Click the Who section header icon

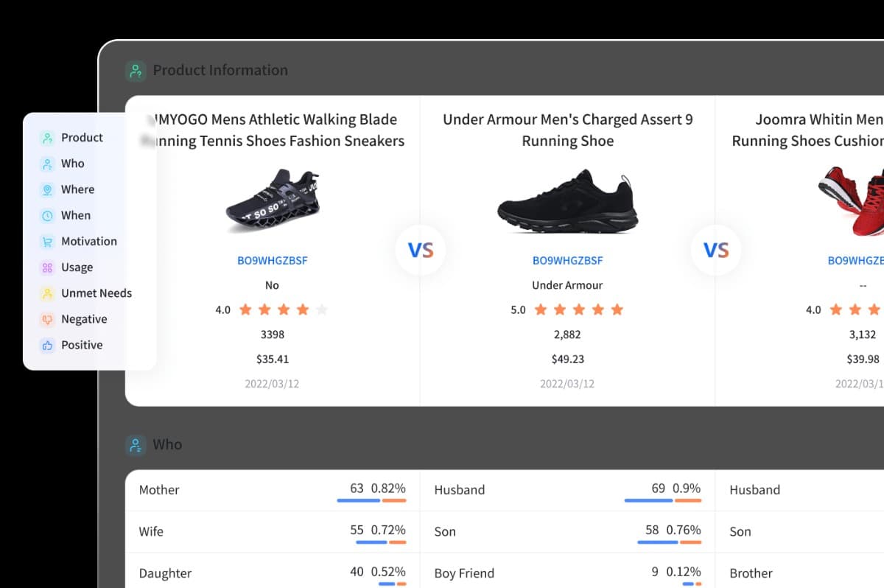coord(135,445)
